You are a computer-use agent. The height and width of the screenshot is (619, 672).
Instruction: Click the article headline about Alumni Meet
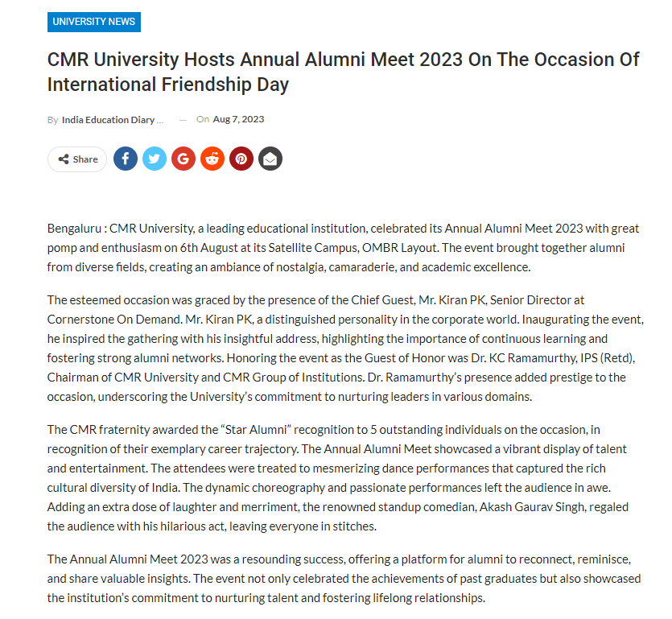coord(343,72)
